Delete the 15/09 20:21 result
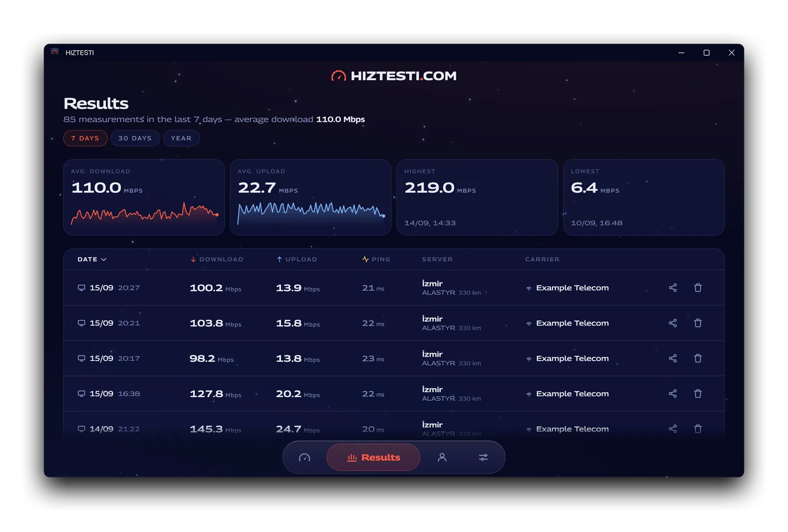Viewport: 788px width, 532px height. 698,323
